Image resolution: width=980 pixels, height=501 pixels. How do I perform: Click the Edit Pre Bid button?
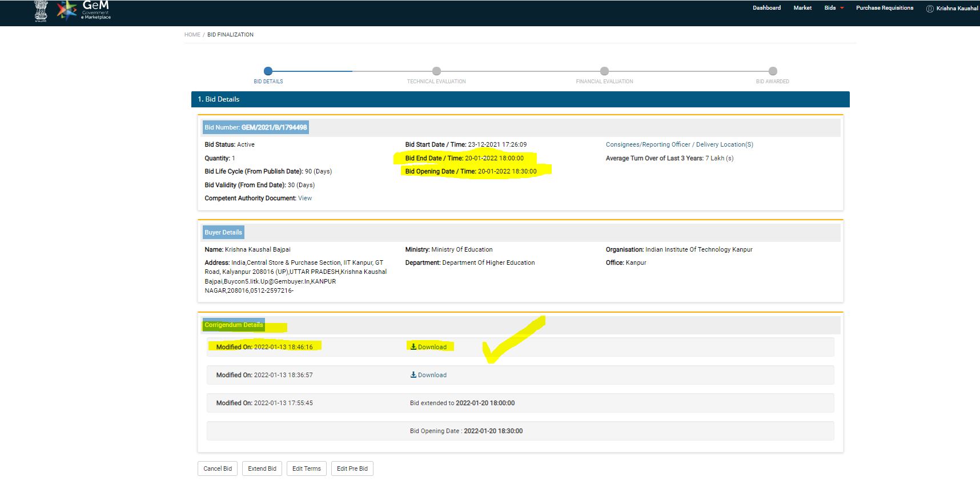(x=352, y=468)
